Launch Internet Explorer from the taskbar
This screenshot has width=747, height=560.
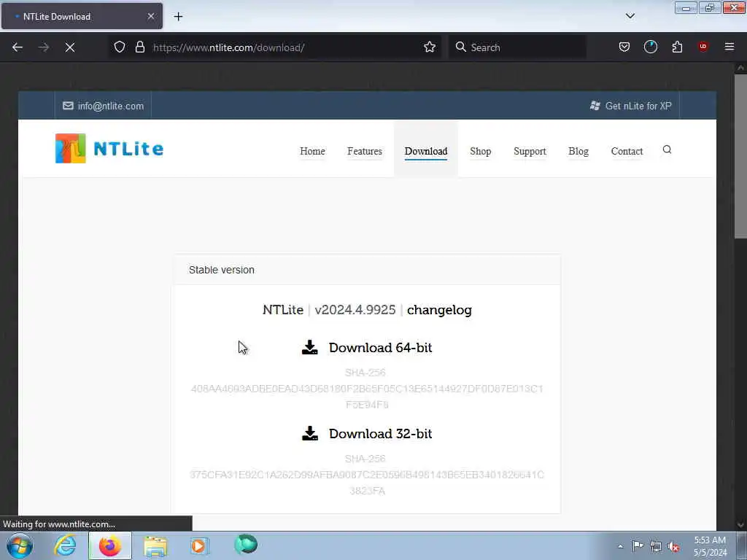[x=65, y=545]
